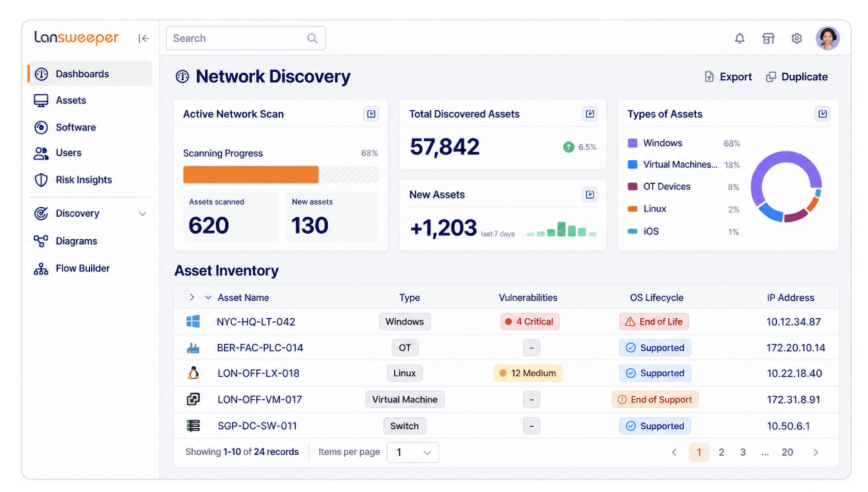Go to the previous page arrow
868x492 pixels.
pos(674,452)
